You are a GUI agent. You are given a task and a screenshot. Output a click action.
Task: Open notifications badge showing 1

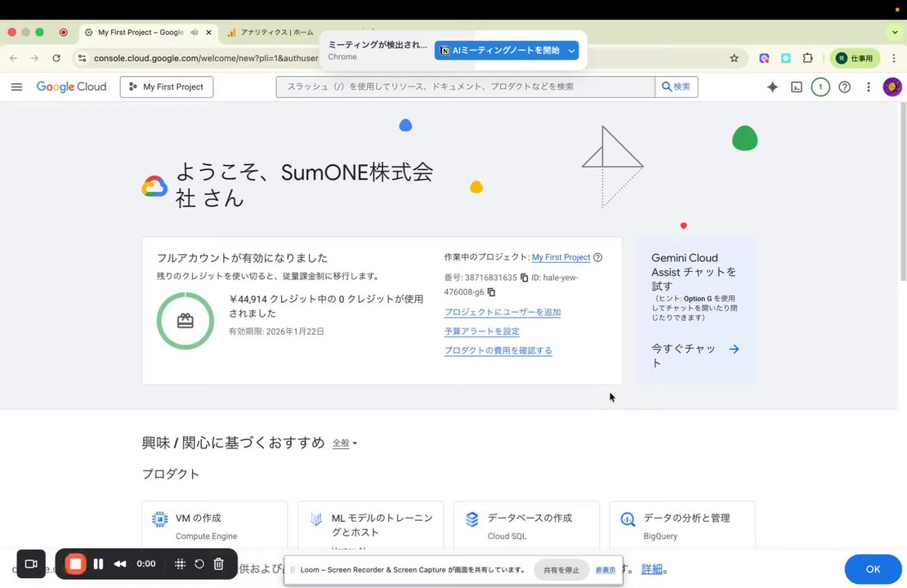[820, 87]
